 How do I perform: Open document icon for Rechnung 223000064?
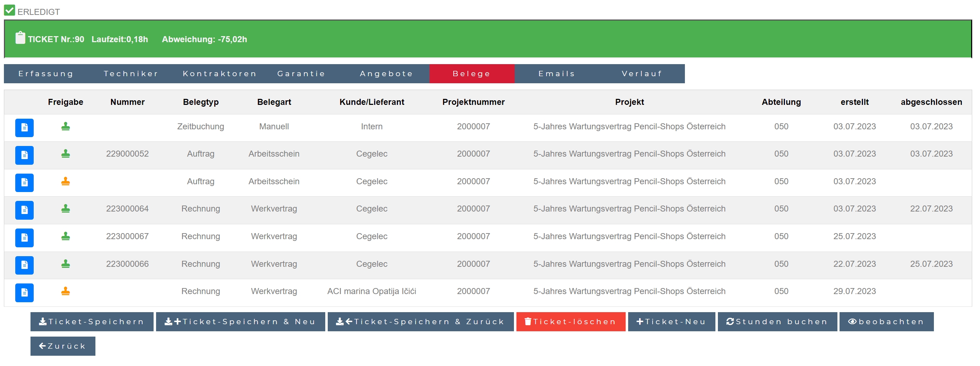point(24,210)
